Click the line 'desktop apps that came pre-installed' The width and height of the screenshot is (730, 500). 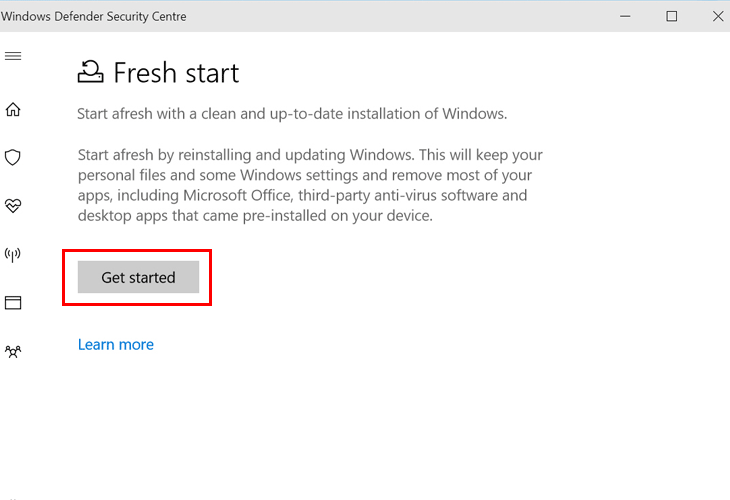[x=255, y=216]
